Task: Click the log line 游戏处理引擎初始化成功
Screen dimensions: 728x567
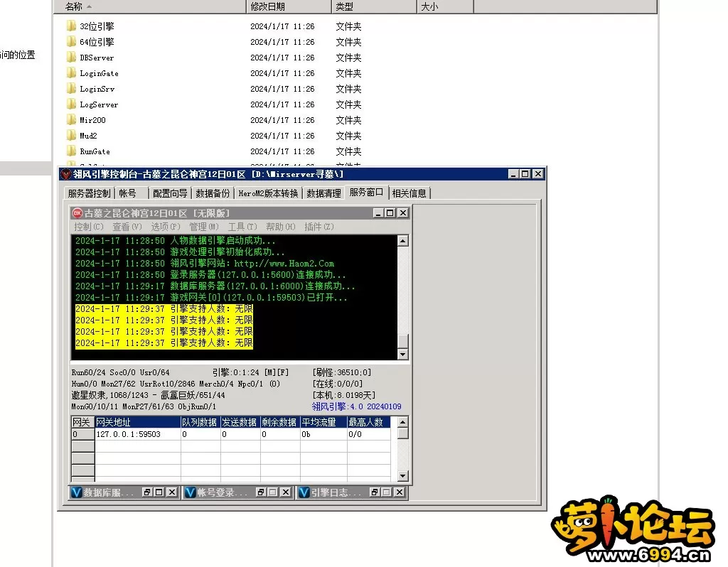Action: [x=180, y=252]
